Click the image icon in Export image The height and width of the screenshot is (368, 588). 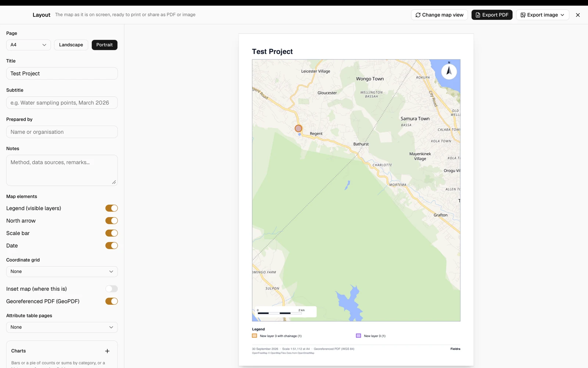(x=523, y=15)
